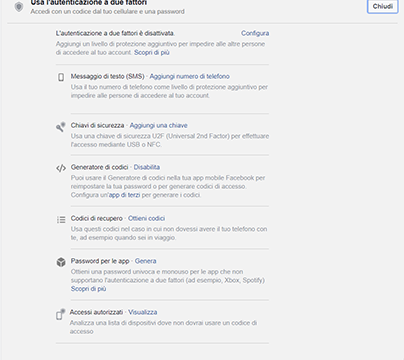
Task: Close the two-factor section with Chiudi
Action: pyautogui.click(x=383, y=6)
